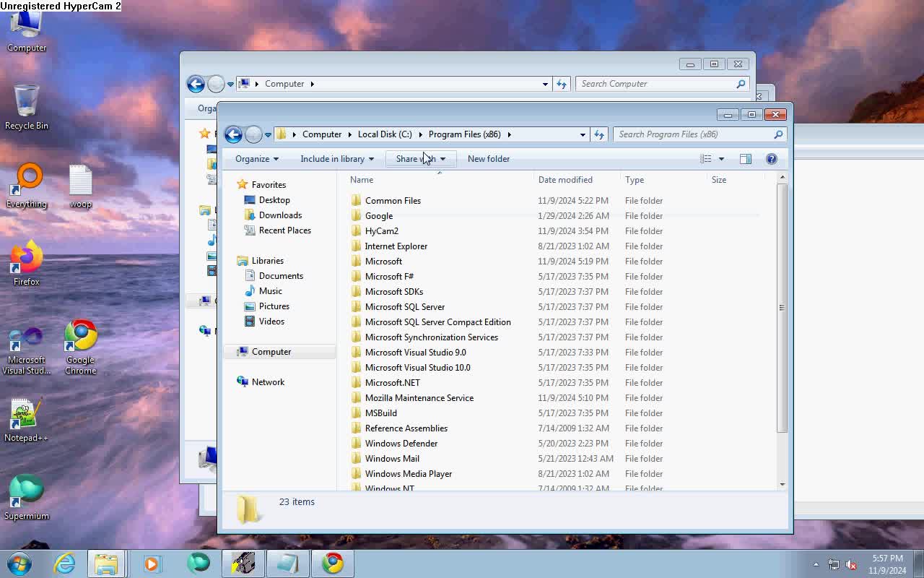Viewport: 924px width, 578px height.
Task: Select Downloads in the navigation pane
Action: pyautogui.click(x=280, y=215)
